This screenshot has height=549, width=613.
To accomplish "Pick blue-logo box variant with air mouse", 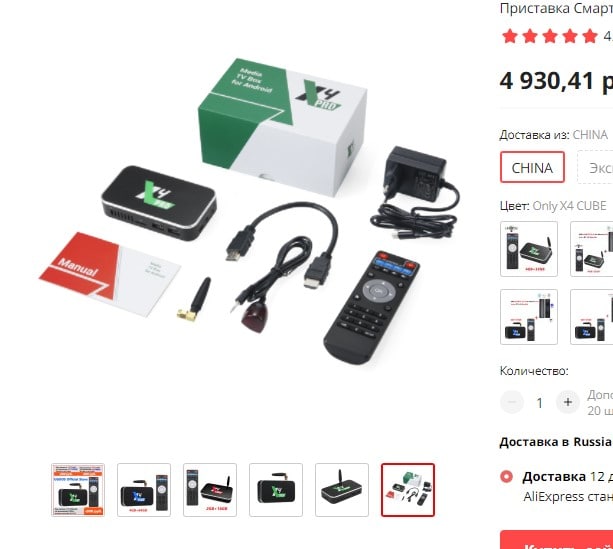I will click(529, 317).
